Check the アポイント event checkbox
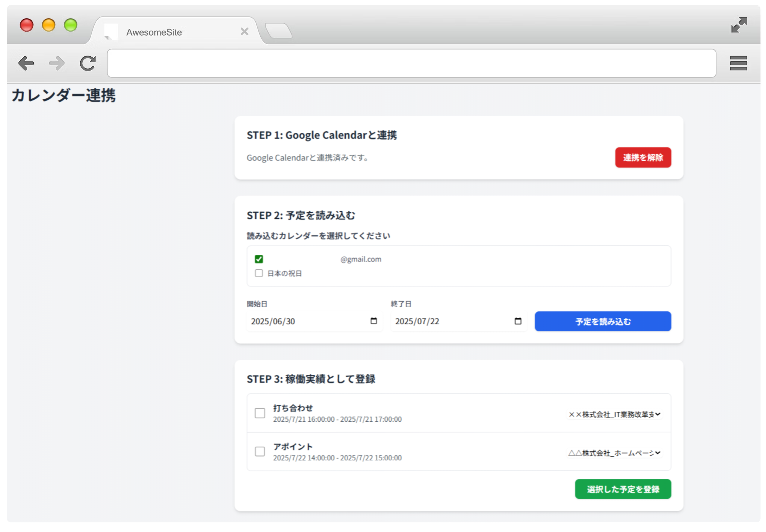766x532 pixels. click(260, 451)
